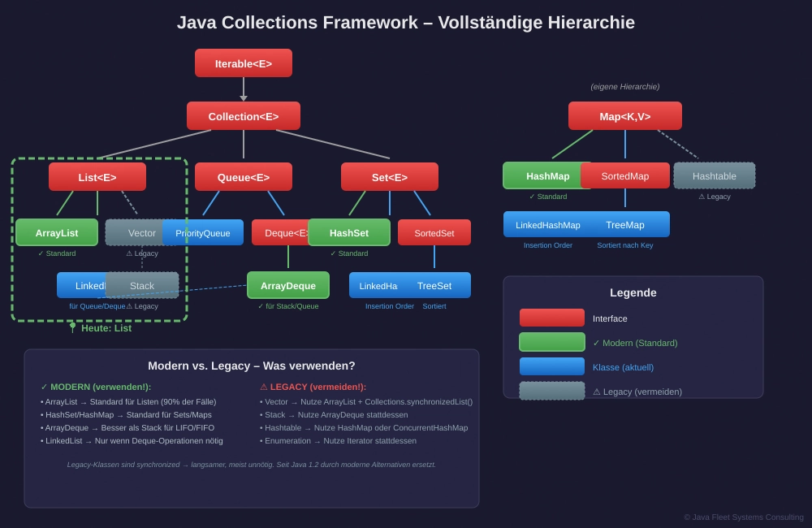Click the ArrayDeque class node
This screenshot has width=812, height=528.
coord(288,285)
